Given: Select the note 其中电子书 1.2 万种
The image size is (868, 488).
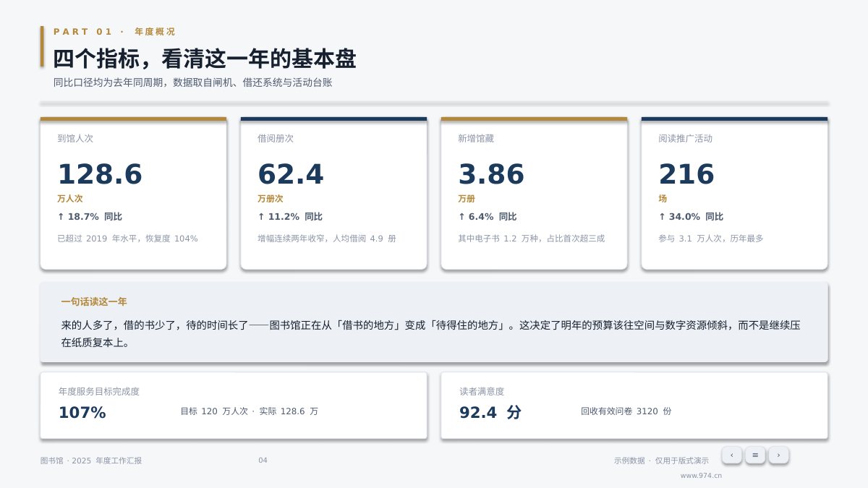Looking at the screenshot, I should [531, 239].
